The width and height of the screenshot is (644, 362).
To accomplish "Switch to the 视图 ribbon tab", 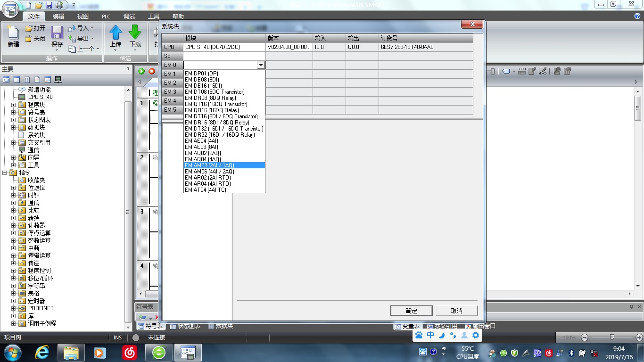I will pyautogui.click(x=83, y=16).
